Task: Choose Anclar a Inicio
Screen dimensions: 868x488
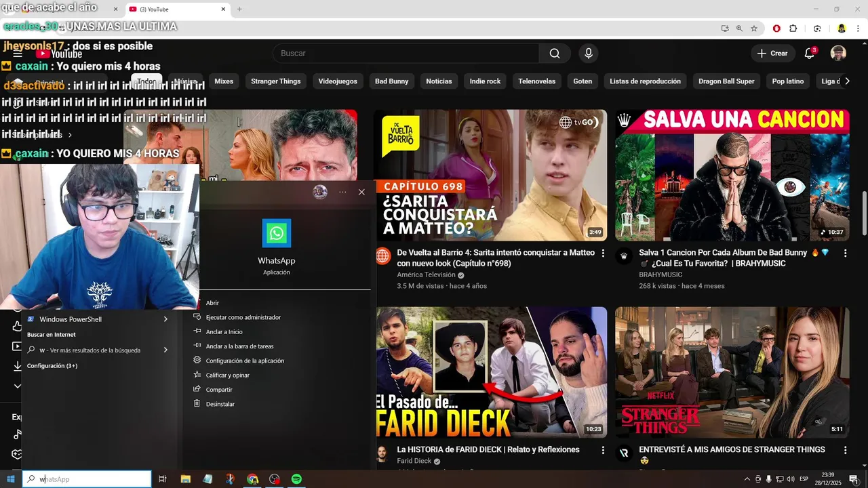Action: click(224, 332)
